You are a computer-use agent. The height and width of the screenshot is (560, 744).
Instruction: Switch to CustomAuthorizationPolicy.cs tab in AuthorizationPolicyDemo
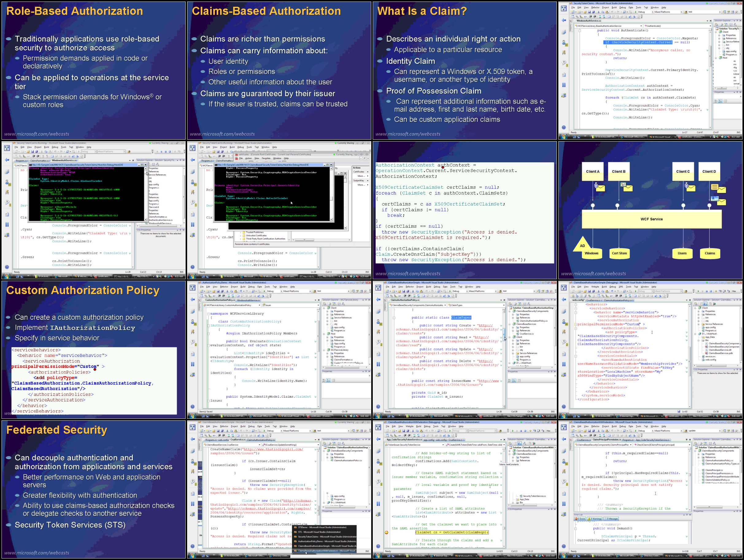tap(220, 300)
